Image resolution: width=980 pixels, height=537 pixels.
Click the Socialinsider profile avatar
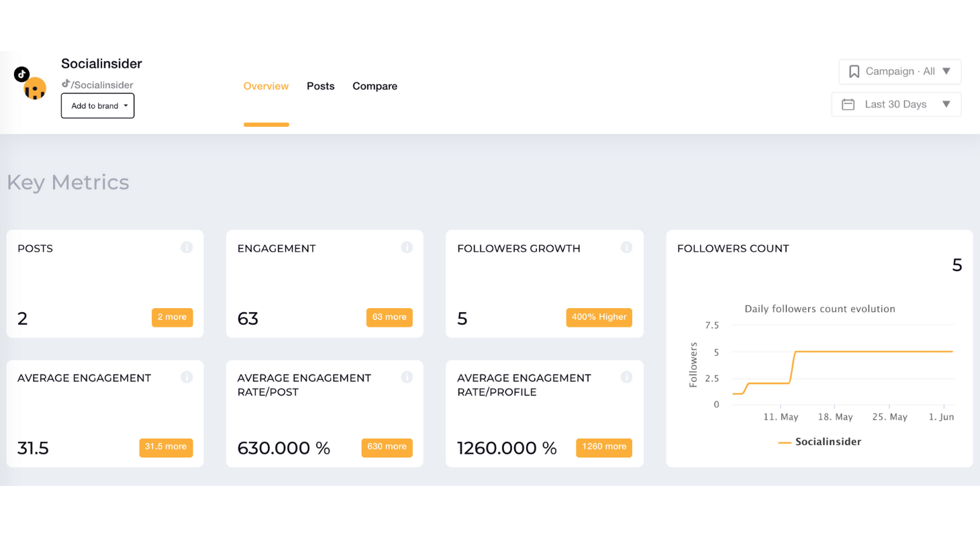coord(35,88)
